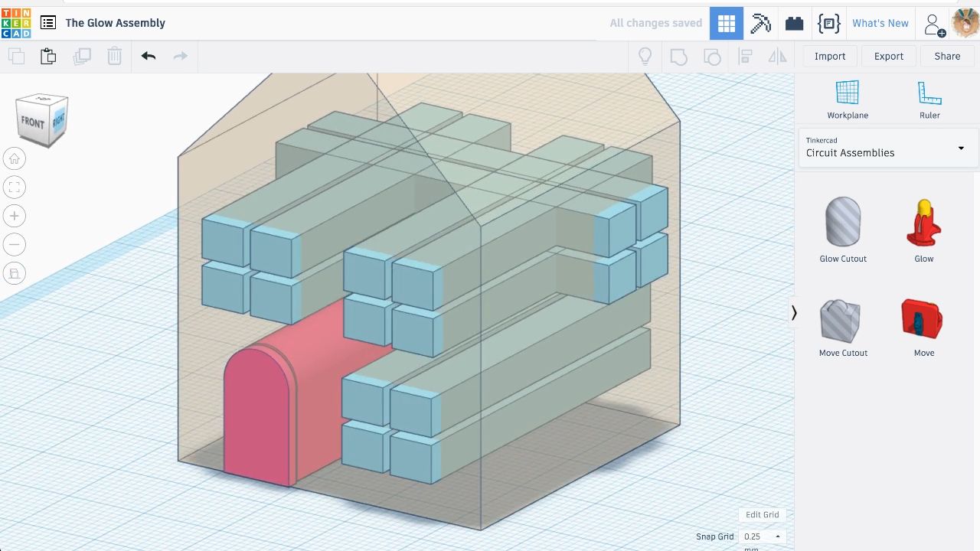
Task: Switch to Bricks mode
Action: click(x=794, y=23)
